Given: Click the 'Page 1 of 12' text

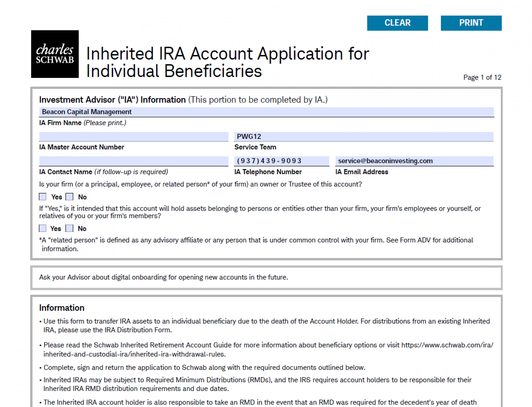Looking at the screenshot, I should coord(482,77).
